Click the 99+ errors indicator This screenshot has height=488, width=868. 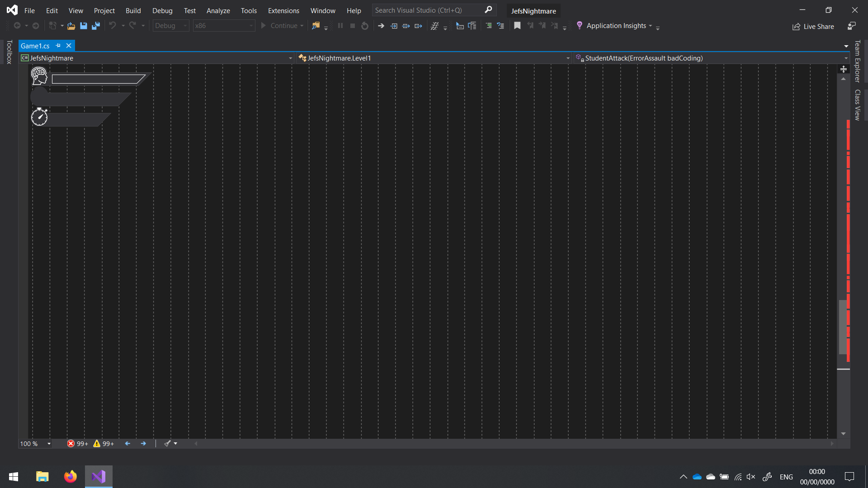[x=78, y=444]
